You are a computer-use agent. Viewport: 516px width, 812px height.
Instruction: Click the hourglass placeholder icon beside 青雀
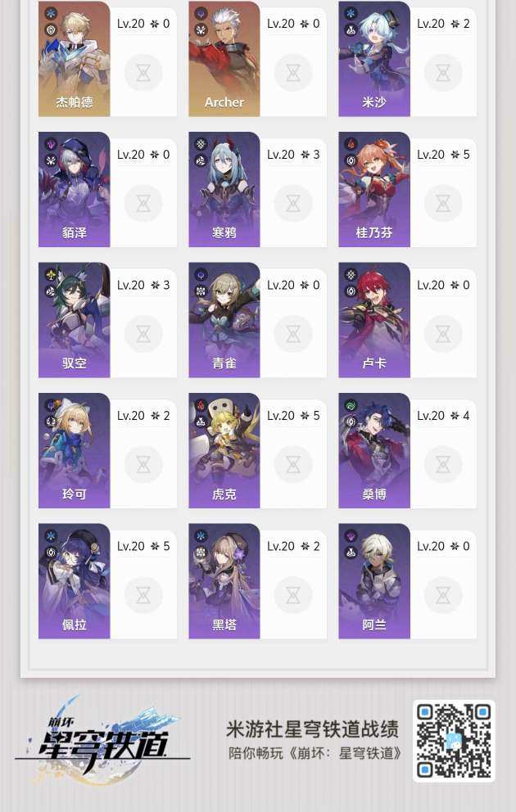[293, 333]
